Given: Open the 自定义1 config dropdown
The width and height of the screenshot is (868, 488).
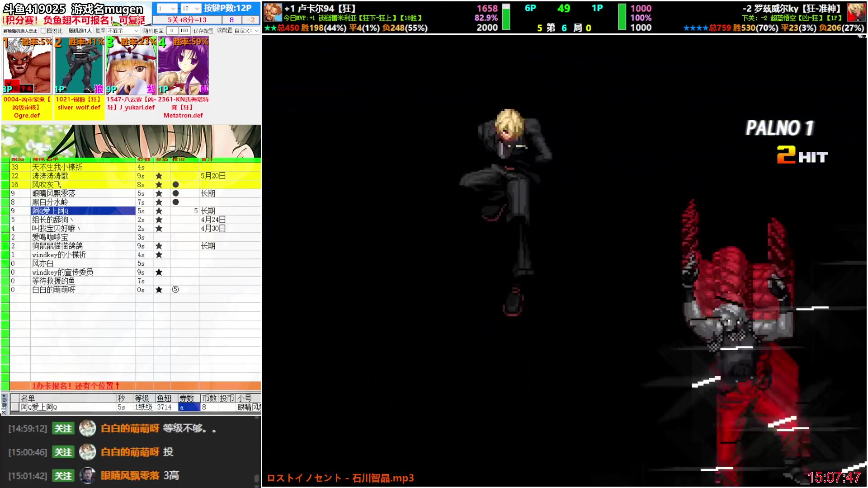Looking at the screenshot, I should click(246, 31).
